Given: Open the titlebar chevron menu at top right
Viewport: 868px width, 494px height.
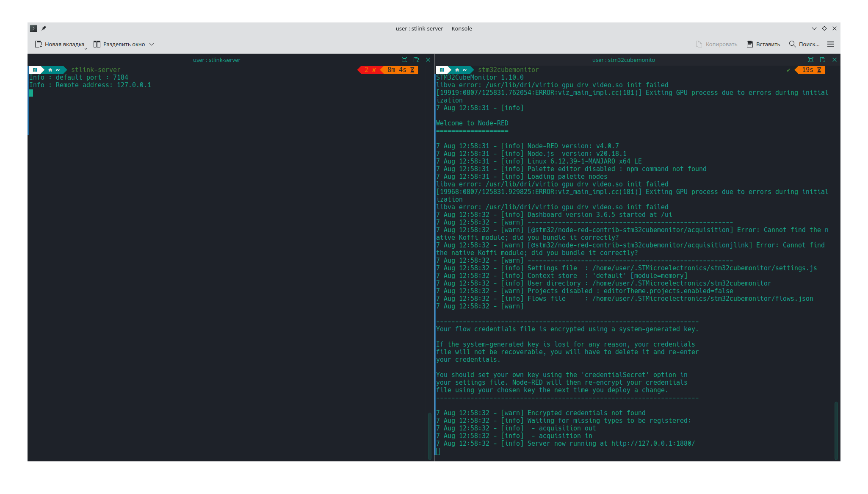Looking at the screenshot, I should click(x=814, y=28).
